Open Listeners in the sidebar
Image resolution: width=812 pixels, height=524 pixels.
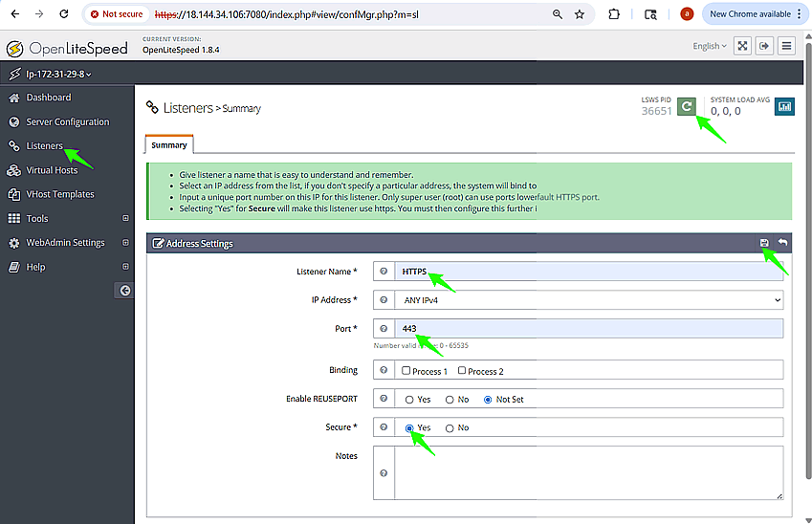pyautogui.click(x=45, y=146)
